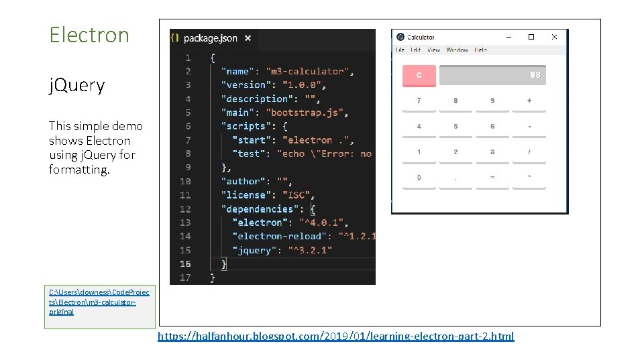This screenshot has width=644, height=362.
Task: Click the plus operator button
Action: pos(529,102)
